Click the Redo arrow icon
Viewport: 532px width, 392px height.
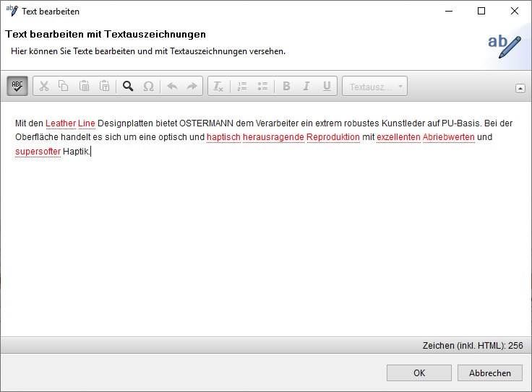192,87
